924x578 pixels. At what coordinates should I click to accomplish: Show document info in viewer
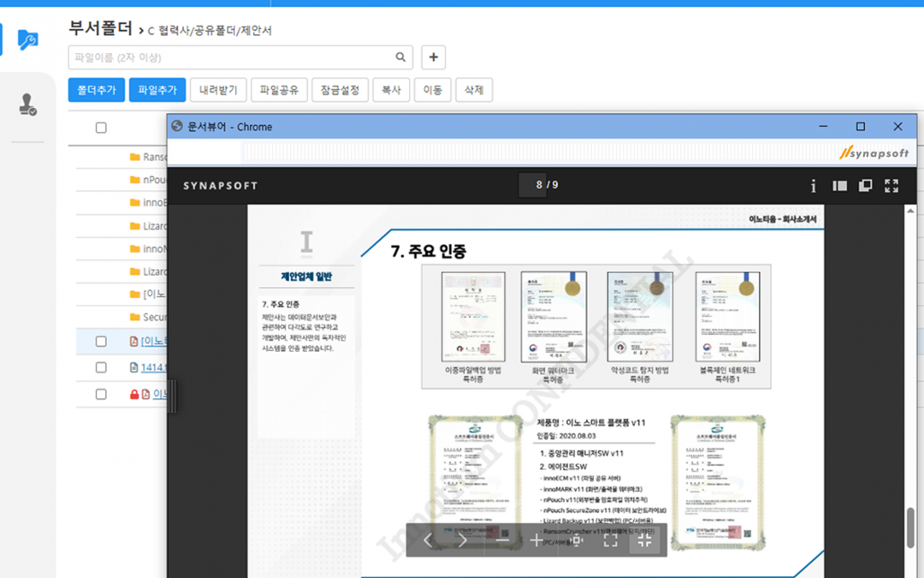[814, 186]
